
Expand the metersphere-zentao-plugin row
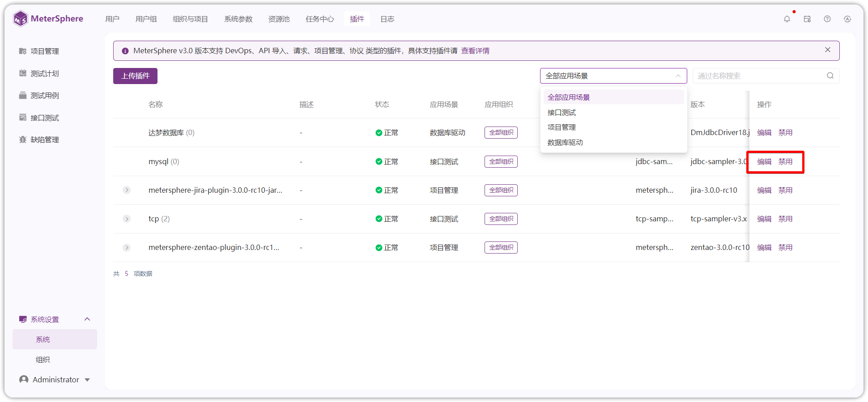coord(127,247)
